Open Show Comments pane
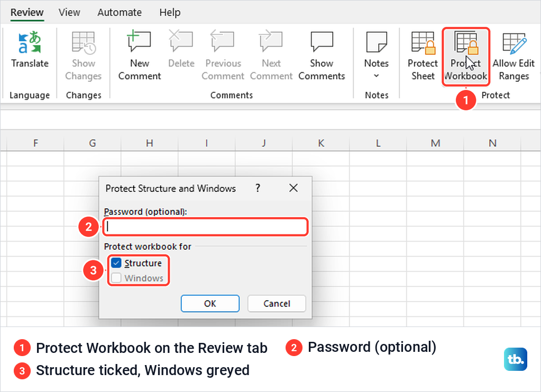Image resolution: width=541 pixels, height=392 pixels. pos(322,56)
